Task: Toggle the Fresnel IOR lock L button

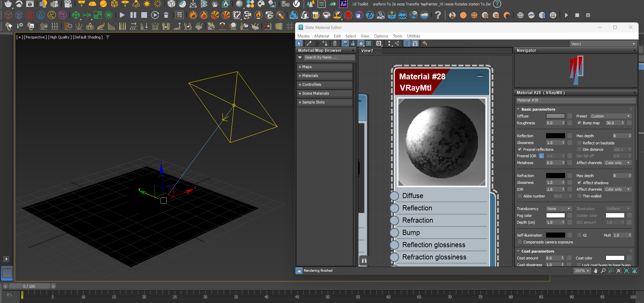Action: click(x=541, y=156)
